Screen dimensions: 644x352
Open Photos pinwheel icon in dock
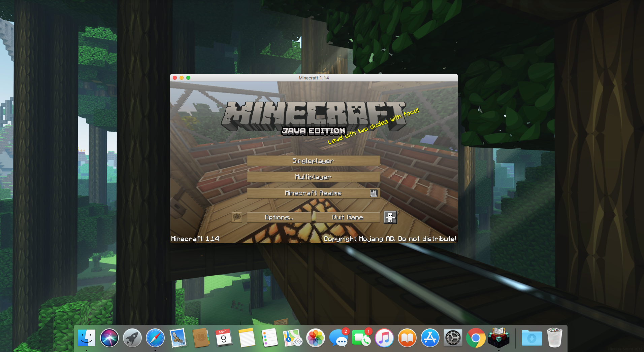click(316, 338)
